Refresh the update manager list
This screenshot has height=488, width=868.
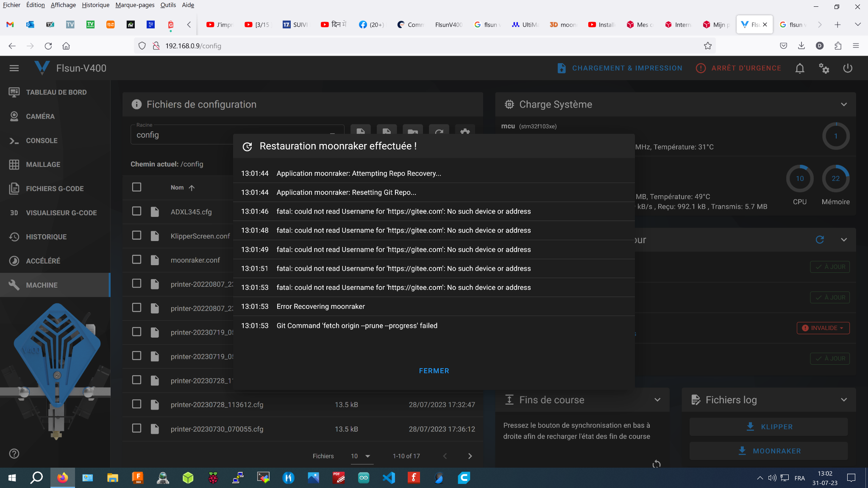click(820, 240)
